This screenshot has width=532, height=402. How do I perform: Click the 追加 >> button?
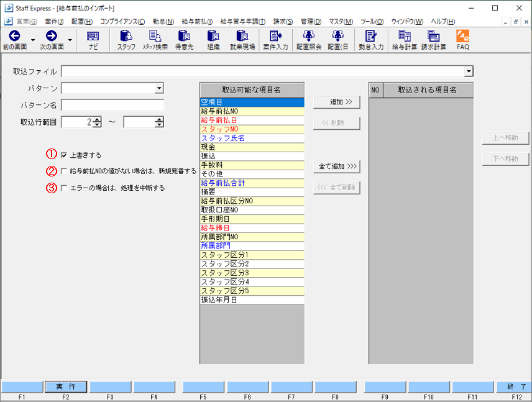[337, 102]
